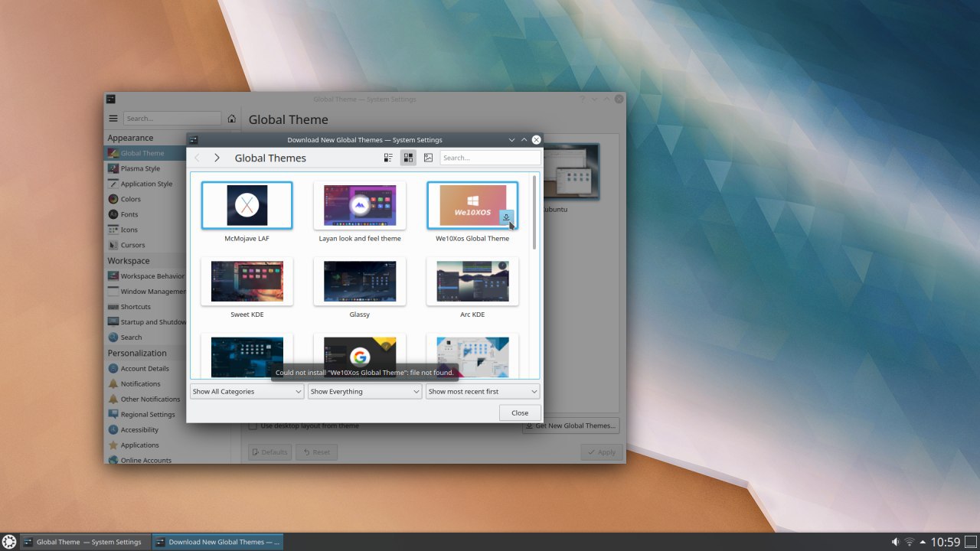Select the Glassy theme thumbnail
This screenshot has height=551, width=980.
click(x=360, y=281)
